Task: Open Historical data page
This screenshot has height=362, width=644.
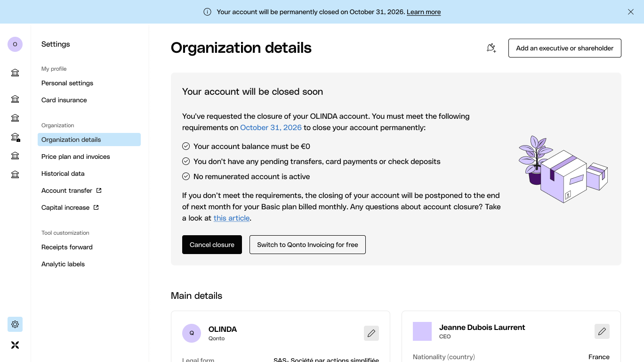Action: (63, 173)
